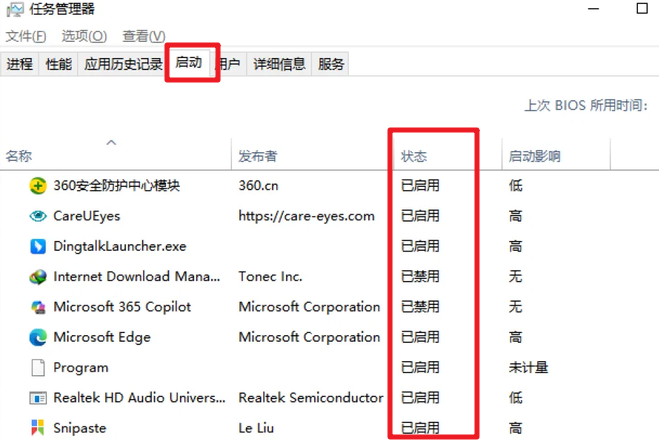Click 已启用 status for DingtalkLauncher.exe

click(x=420, y=246)
